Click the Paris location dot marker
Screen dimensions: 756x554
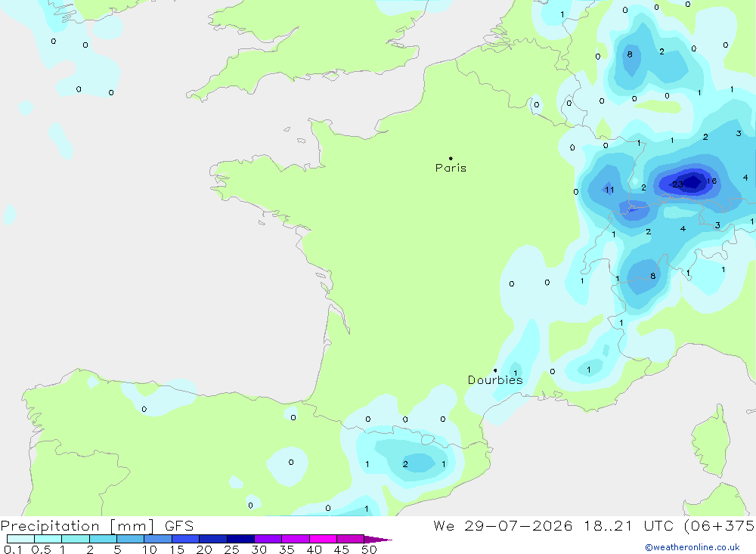pos(451,158)
